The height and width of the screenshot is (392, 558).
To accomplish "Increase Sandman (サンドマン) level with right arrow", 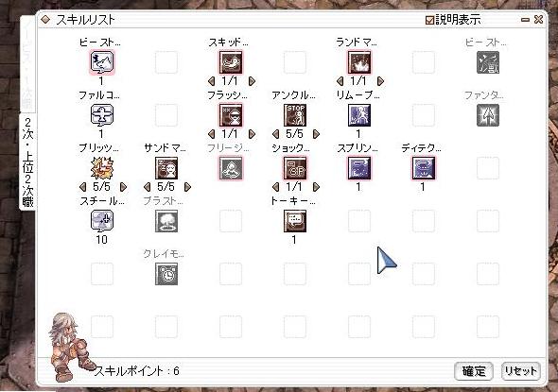I will 187,187.
